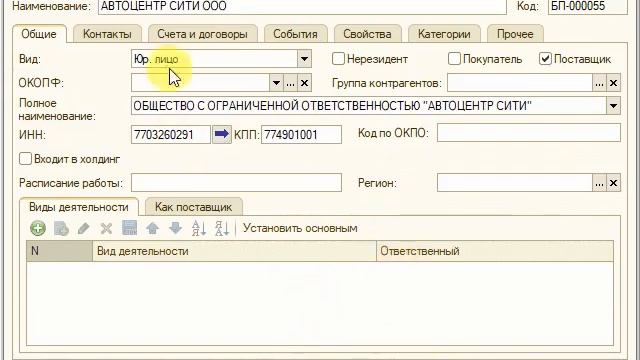640x360 pixels.
Task: Expand Полное наименование dropdown
Action: (x=613, y=106)
